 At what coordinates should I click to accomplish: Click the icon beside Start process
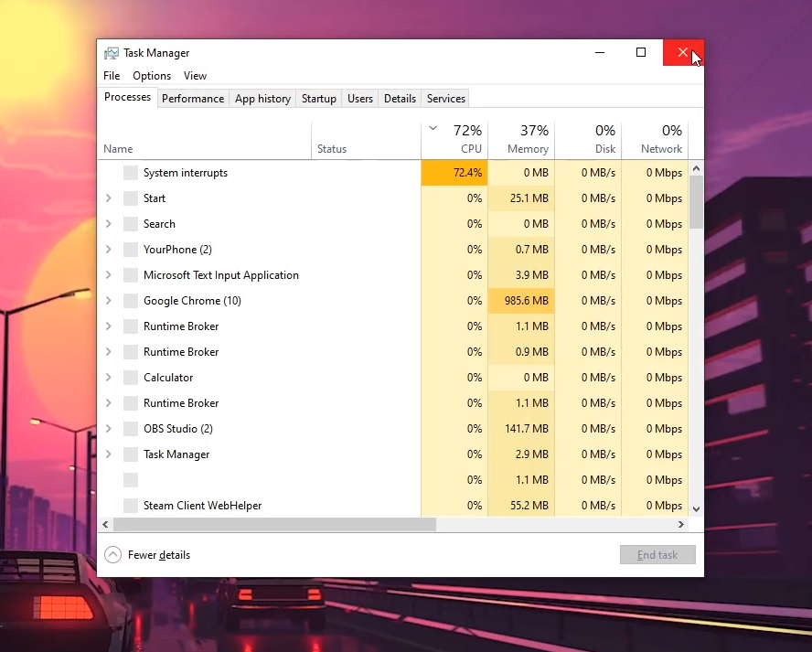[131, 198]
